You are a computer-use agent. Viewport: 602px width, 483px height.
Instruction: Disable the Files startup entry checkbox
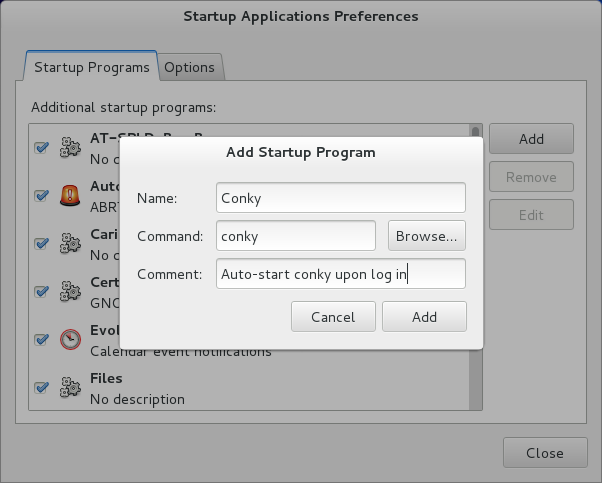pyautogui.click(x=41, y=387)
